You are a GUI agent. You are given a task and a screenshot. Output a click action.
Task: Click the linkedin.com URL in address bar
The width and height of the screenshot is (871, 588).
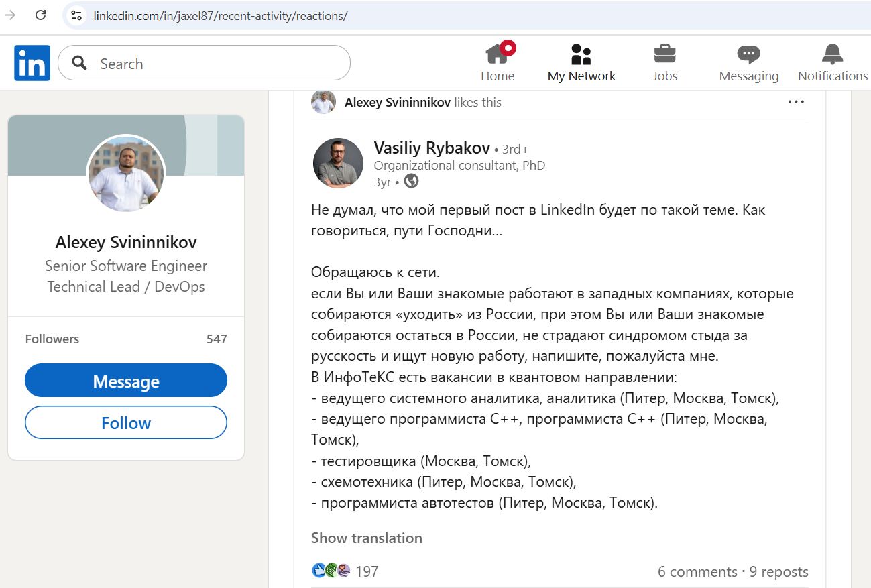(x=220, y=15)
